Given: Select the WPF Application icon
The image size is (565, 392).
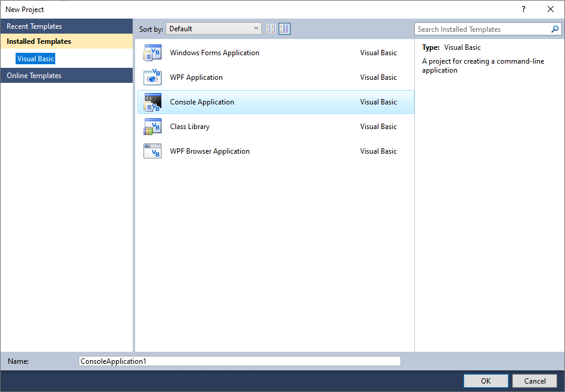Looking at the screenshot, I should pyautogui.click(x=153, y=77).
